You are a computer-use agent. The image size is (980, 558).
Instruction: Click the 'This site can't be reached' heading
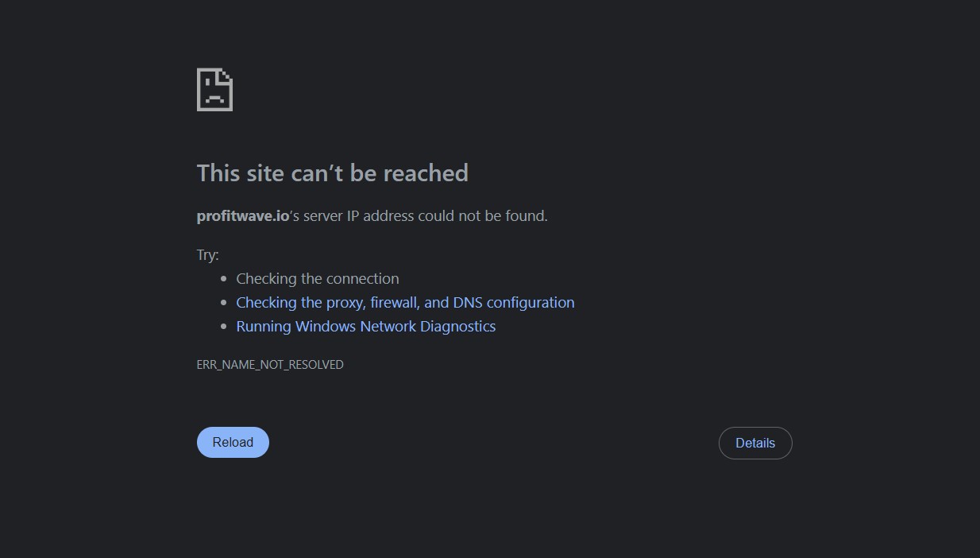pos(332,173)
